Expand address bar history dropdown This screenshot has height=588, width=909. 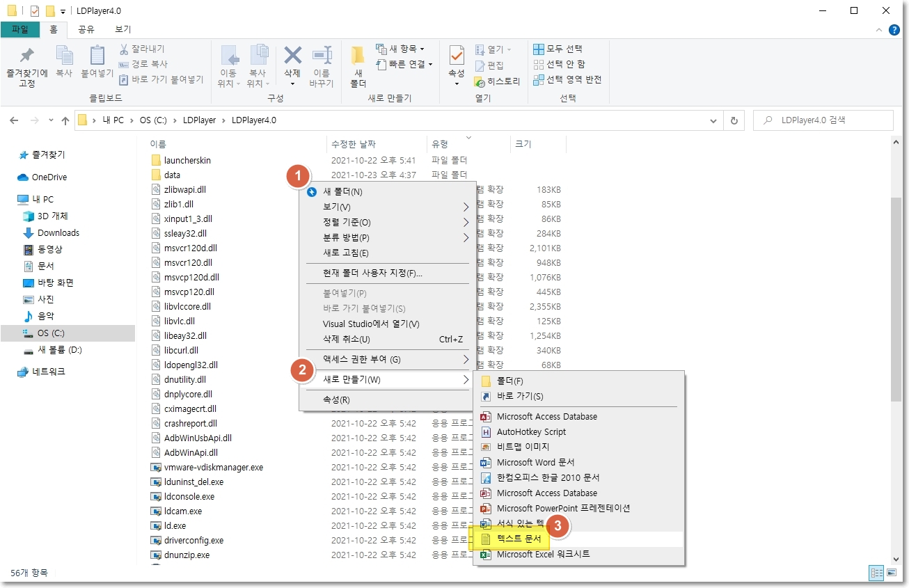point(713,120)
